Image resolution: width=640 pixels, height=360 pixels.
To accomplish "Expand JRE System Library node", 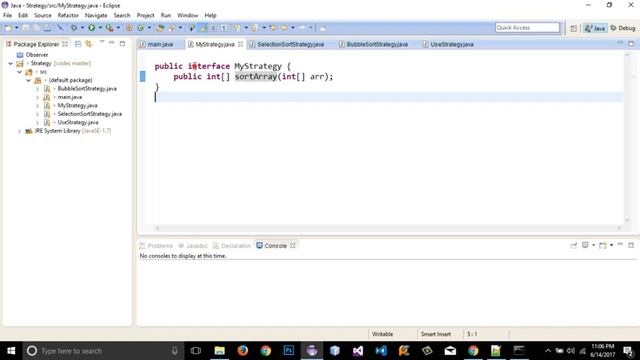I will pyautogui.click(x=20, y=131).
